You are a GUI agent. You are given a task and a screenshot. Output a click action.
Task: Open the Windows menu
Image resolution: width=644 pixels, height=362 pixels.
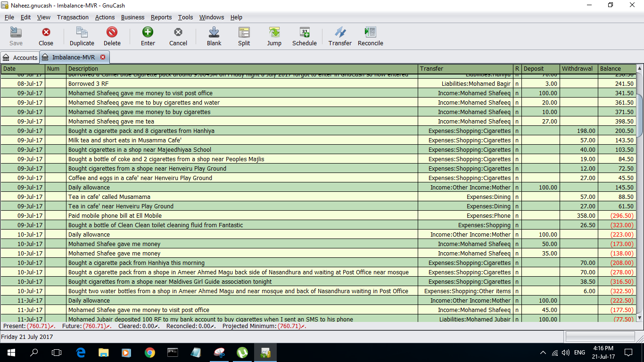[212, 17]
